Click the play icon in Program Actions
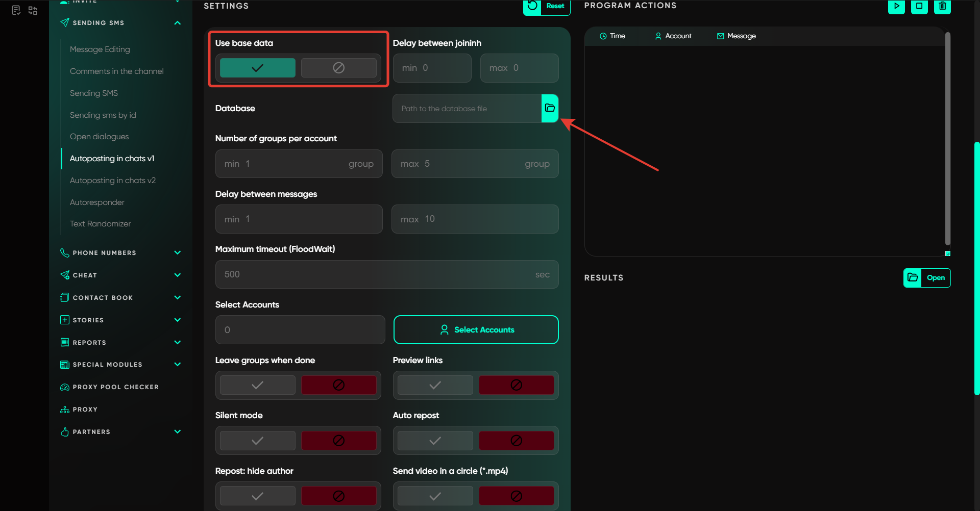This screenshot has height=511, width=980. (896, 7)
